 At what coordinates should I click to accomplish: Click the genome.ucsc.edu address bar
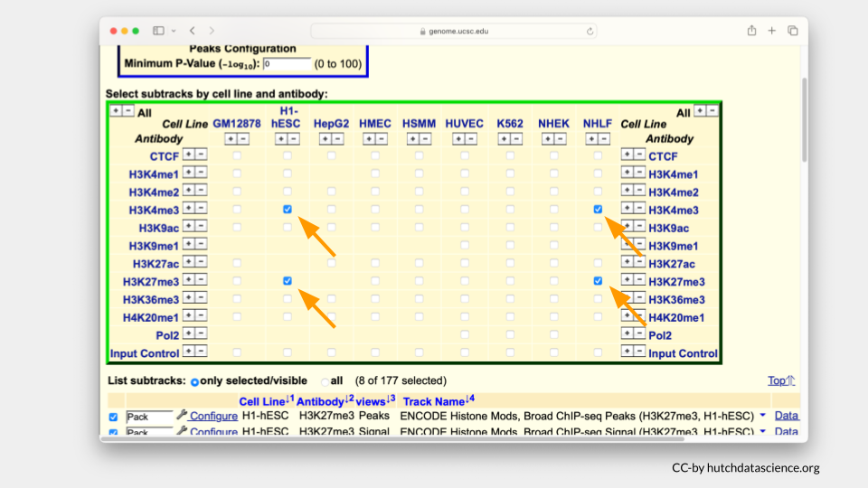(454, 32)
